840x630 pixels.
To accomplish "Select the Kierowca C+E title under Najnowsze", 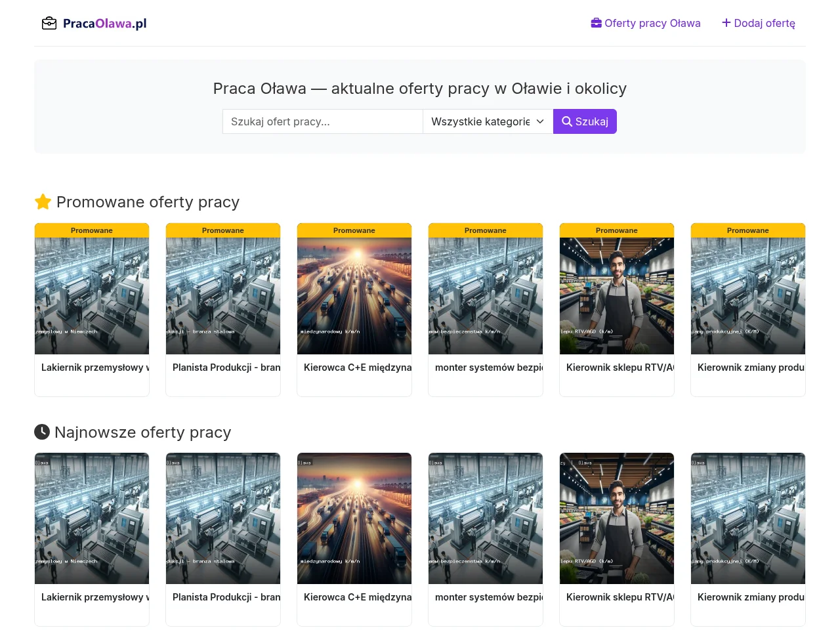I will point(358,597).
